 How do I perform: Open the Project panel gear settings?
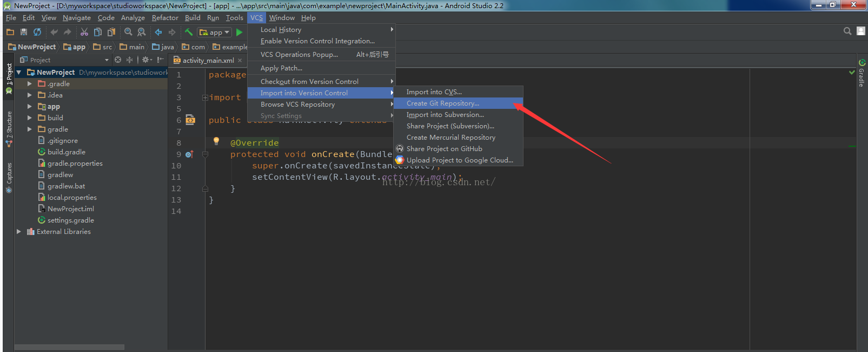pyautogui.click(x=147, y=60)
